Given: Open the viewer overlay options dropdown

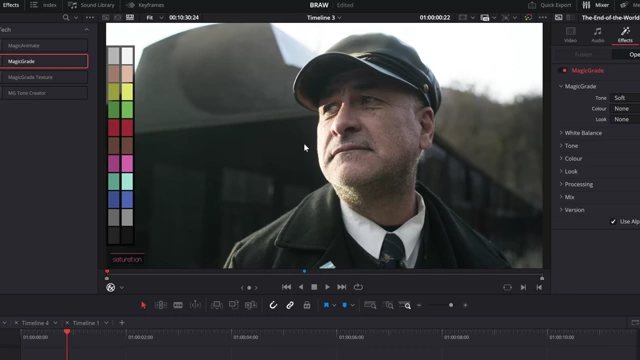Looking at the screenshot, I should [x=122, y=288].
